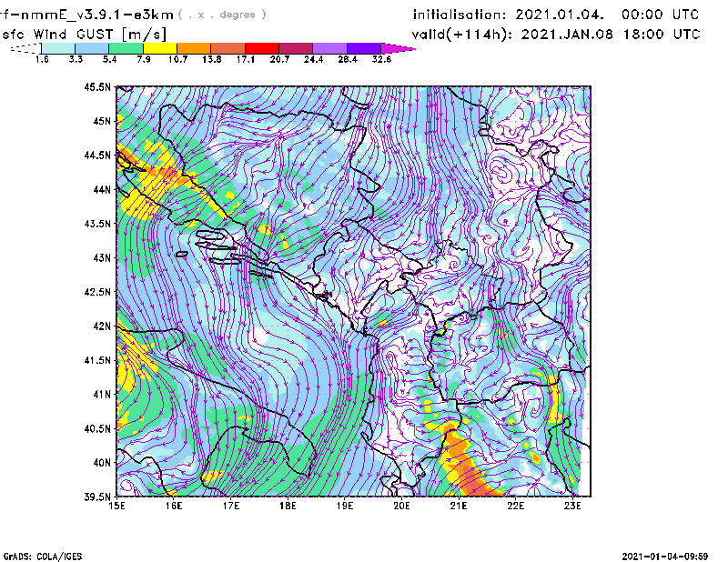Click the grey '( . x . degree )' text

(222, 15)
